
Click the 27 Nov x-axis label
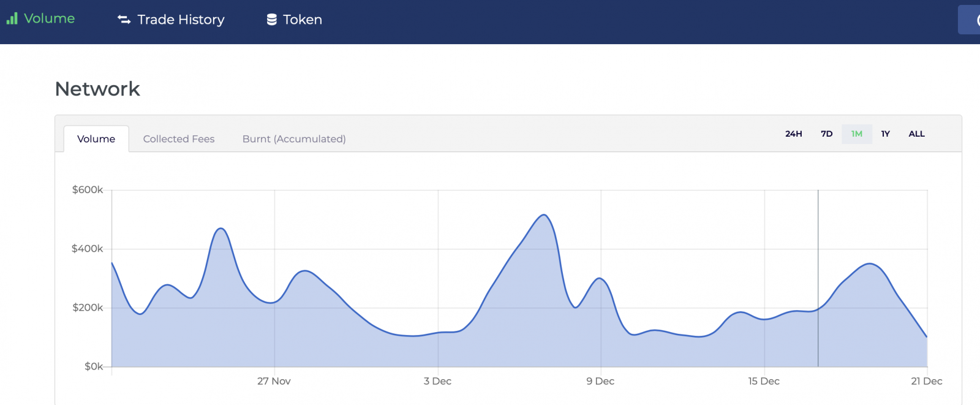pos(274,381)
